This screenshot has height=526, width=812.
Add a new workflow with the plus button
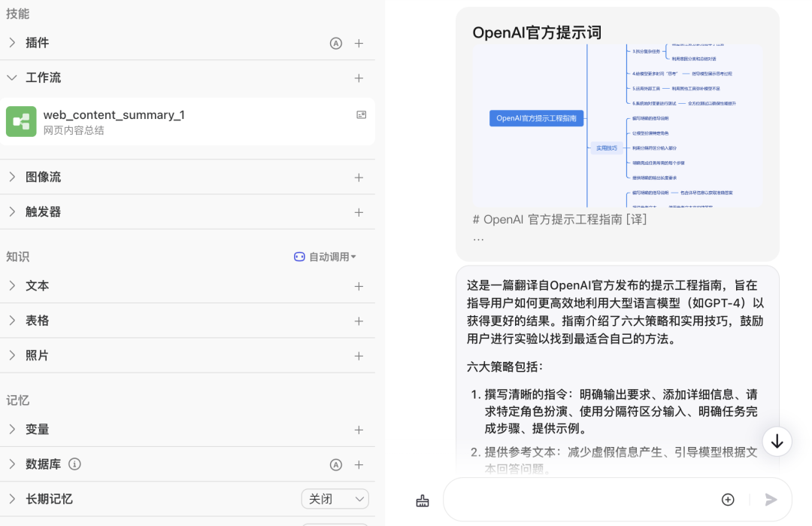pos(359,78)
